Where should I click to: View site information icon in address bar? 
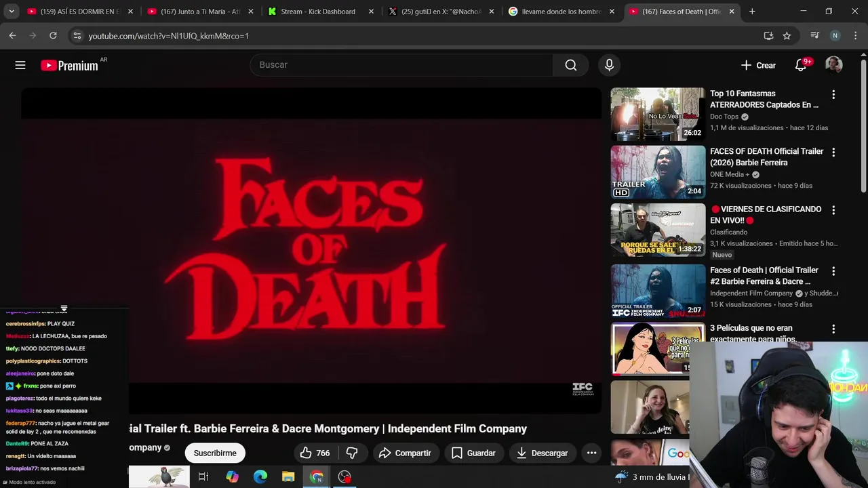[77, 36]
